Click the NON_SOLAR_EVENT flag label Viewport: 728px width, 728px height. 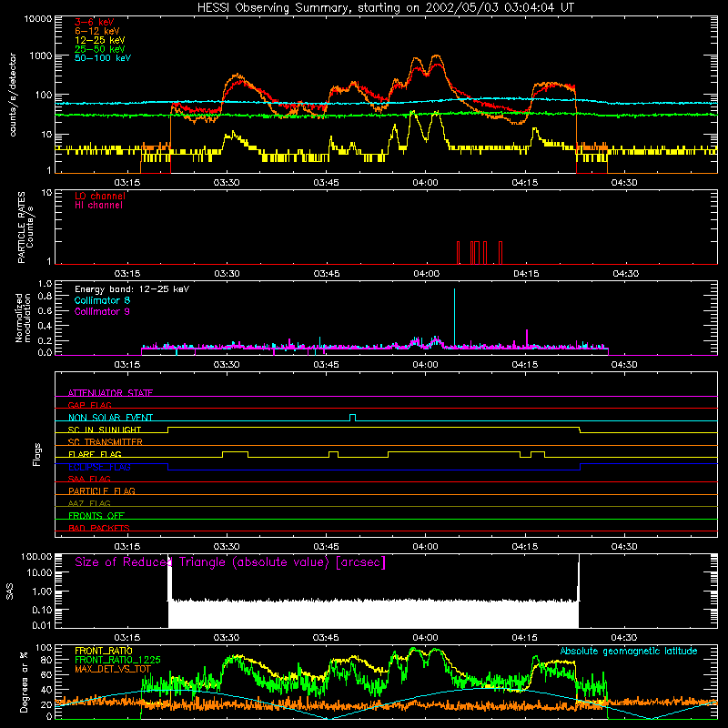110,418
